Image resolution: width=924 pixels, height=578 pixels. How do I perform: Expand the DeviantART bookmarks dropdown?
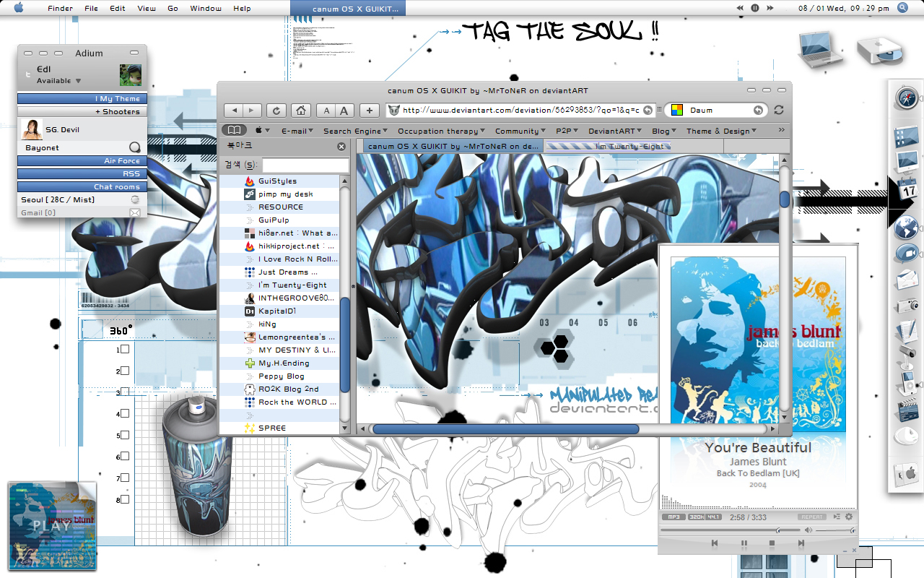[x=616, y=131]
